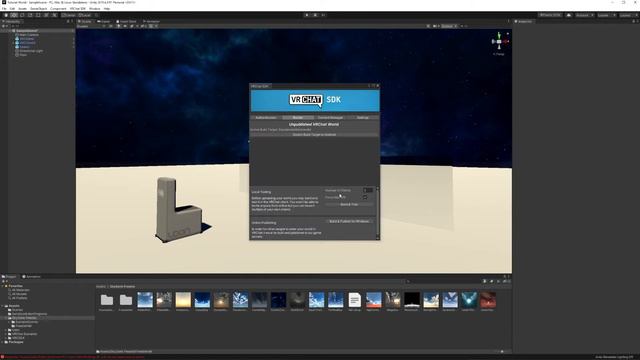Select the Move tool in toolbar

(14, 15)
